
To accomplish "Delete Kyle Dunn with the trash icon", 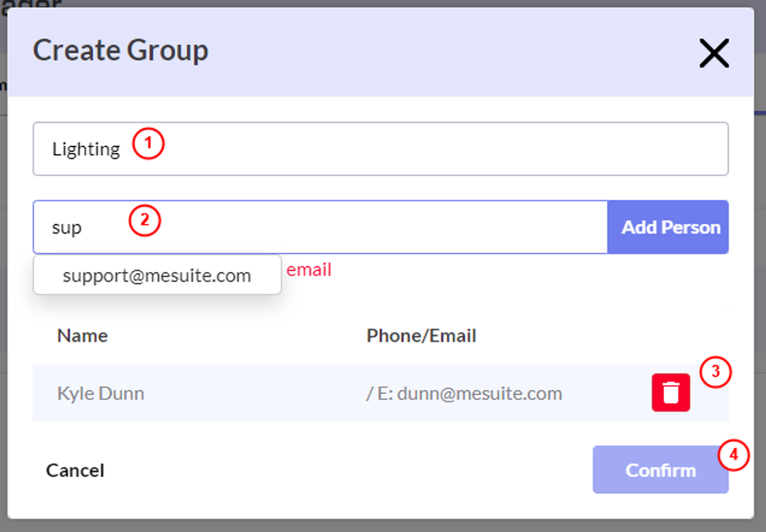I will 671,392.
